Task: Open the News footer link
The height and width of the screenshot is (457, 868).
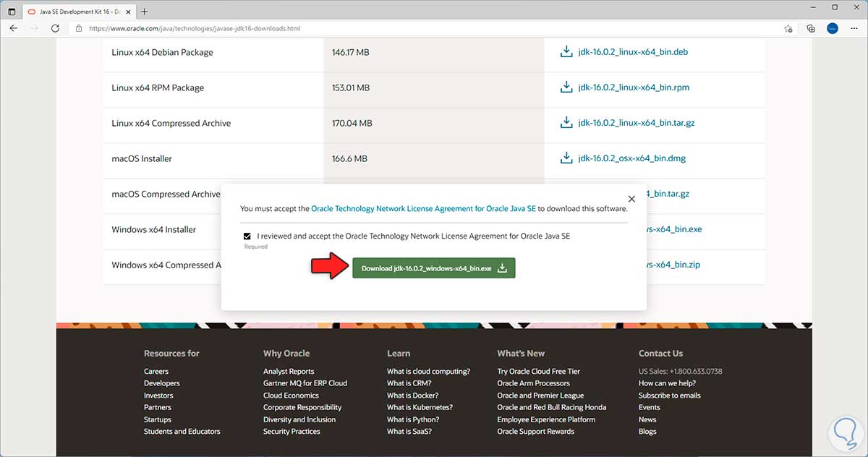Action: tap(647, 419)
